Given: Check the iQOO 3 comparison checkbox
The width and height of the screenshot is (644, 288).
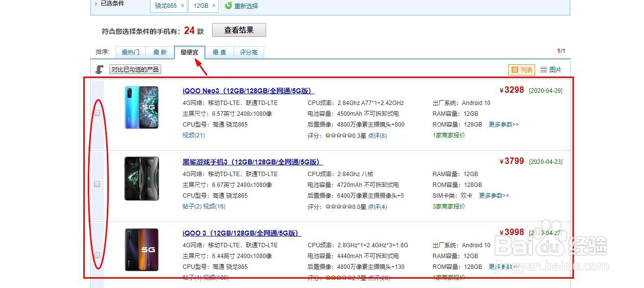Looking at the screenshot, I should [97, 255].
